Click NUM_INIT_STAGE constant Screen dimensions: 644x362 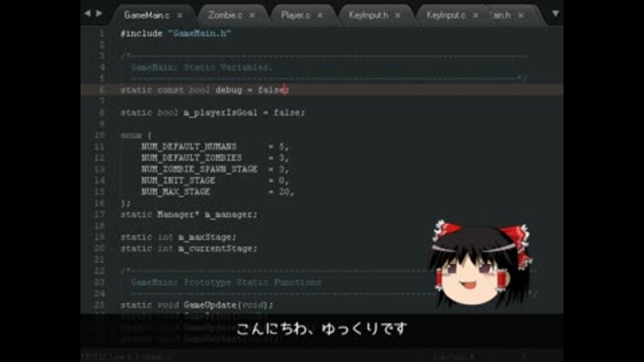pyautogui.click(x=178, y=180)
